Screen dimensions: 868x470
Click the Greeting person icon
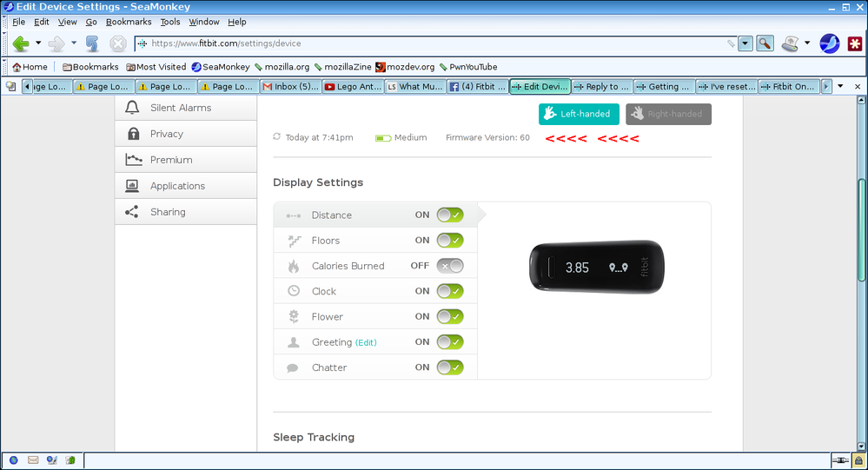[294, 342]
